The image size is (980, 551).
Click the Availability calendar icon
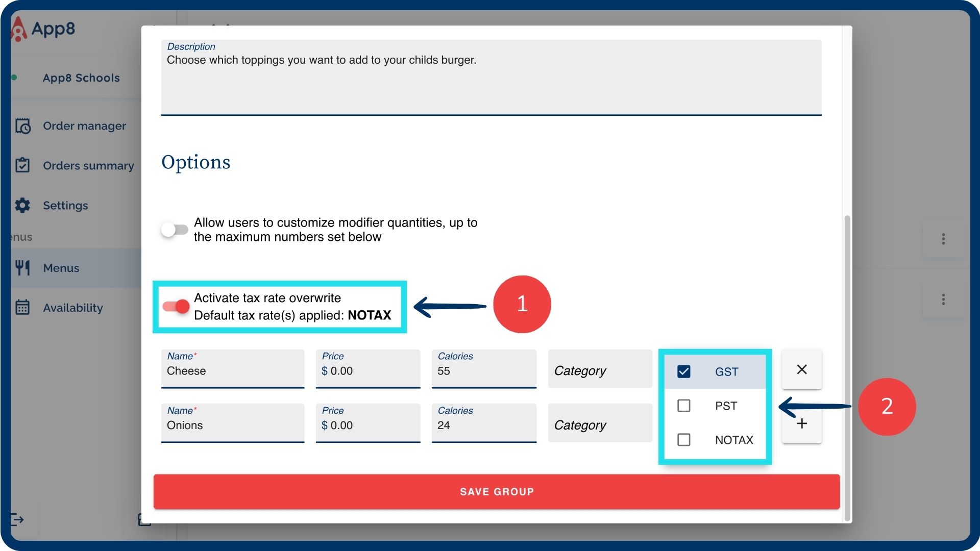pyautogui.click(x=23, y=308)
